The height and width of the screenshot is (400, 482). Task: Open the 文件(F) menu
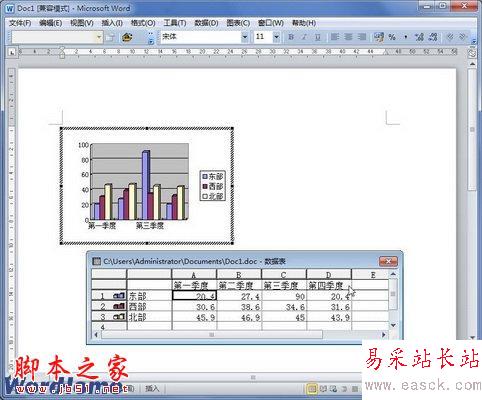click(x=20, y=23)
